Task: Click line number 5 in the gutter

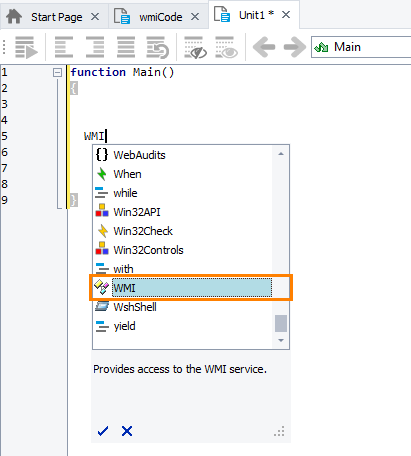Action: [4, 136]
